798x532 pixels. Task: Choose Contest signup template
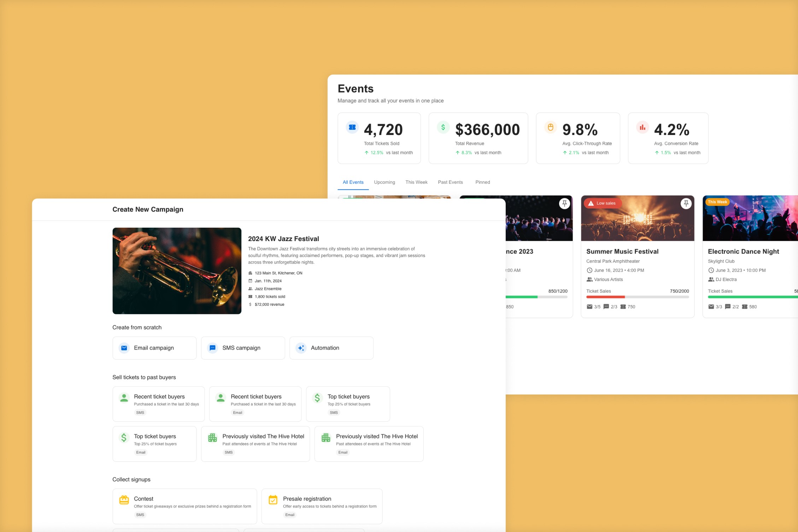pyautogui.click(x=184, y=507)
